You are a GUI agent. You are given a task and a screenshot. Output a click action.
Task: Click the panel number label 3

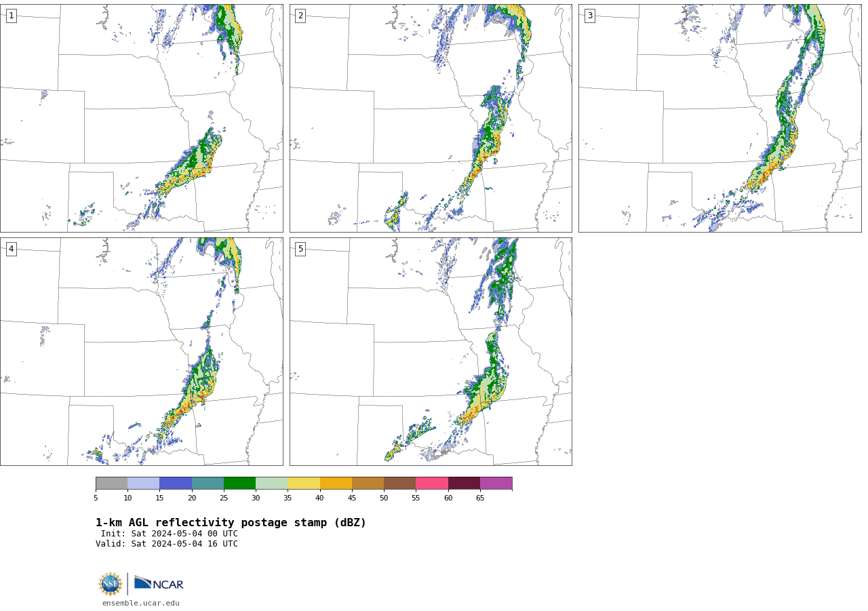click(589, 16)
